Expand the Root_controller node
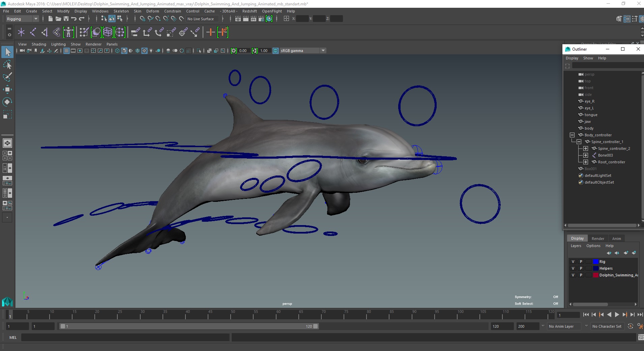 click(586, 162)
